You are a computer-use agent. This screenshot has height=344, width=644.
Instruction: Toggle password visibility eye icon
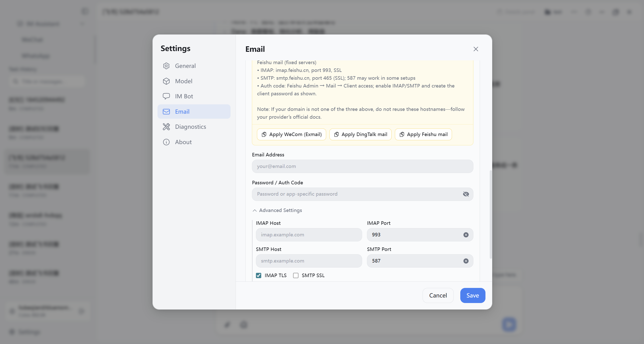click(466, 194)
